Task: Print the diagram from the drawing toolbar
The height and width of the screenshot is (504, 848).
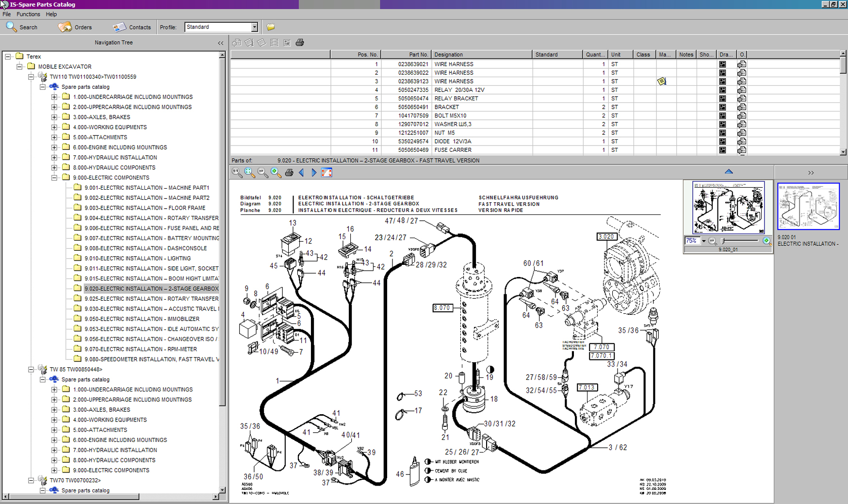Action: click(289, 172)
